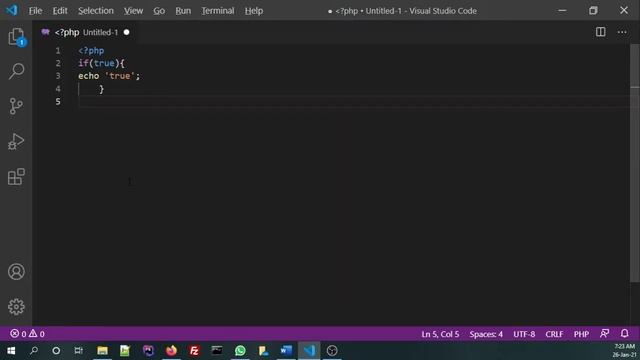The width and height of the screenshot is (640, 360).
Task: Open Run and Debug view
Action: (16, 142)
